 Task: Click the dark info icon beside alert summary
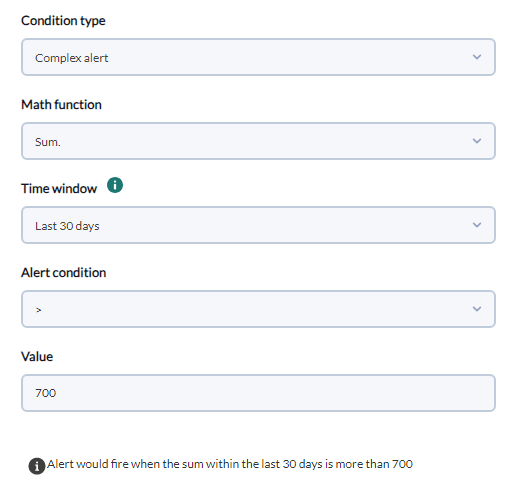pyautogui.click(x=37, y=466)
